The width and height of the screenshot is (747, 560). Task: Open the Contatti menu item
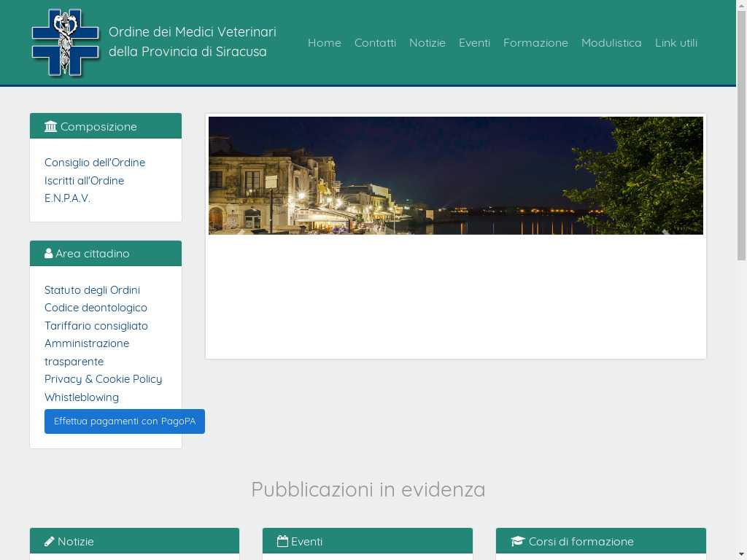click(x=376, y=43)
